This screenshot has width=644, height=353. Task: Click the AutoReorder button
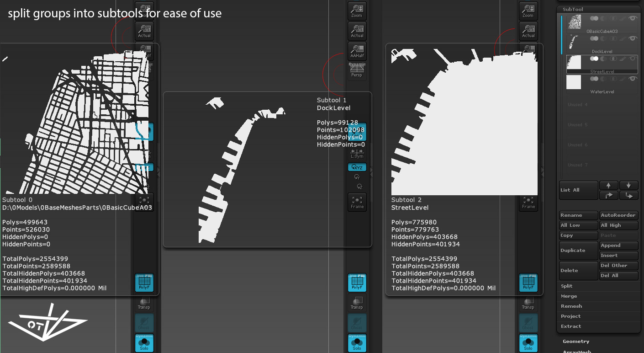(619, 215)
